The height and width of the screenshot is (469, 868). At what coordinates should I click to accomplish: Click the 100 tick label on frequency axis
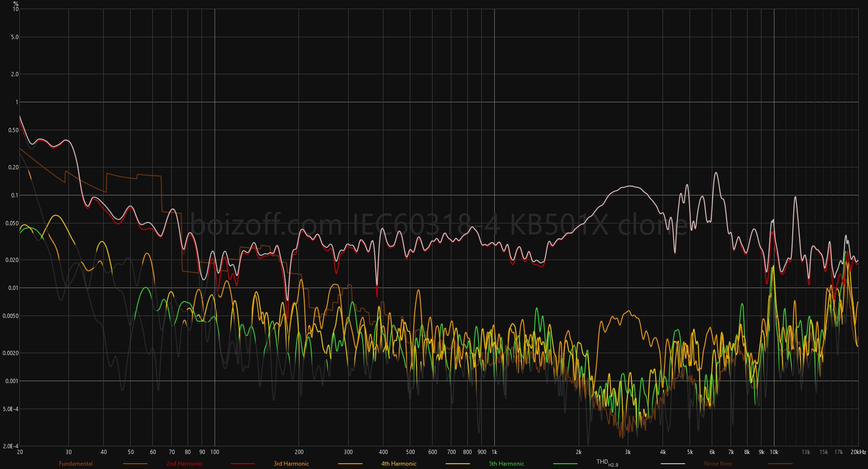215,452
